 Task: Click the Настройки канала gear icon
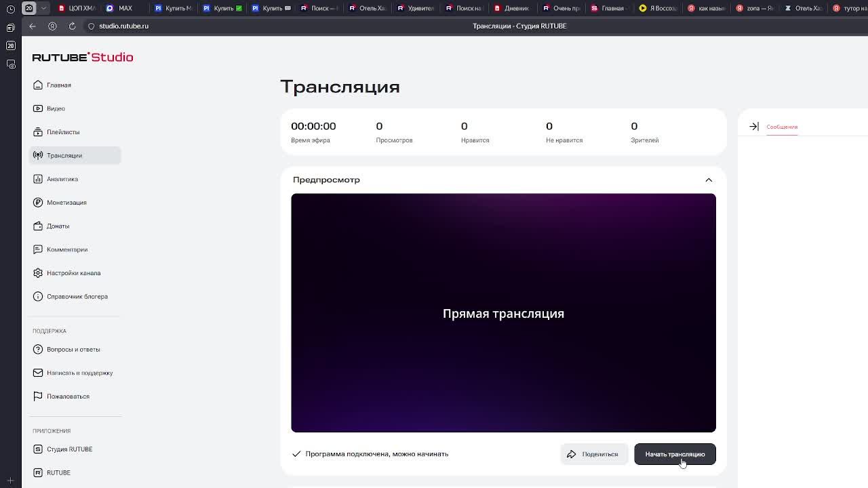point(38,273)
